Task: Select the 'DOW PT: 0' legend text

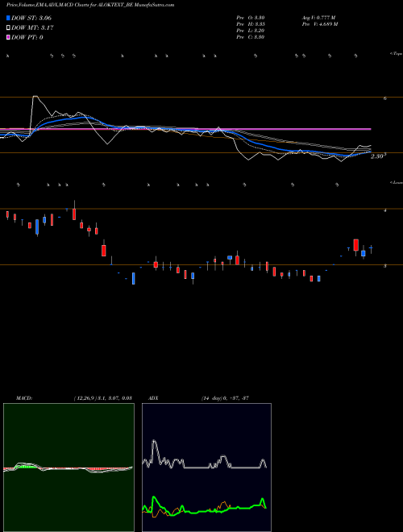Action: (27, 38)
